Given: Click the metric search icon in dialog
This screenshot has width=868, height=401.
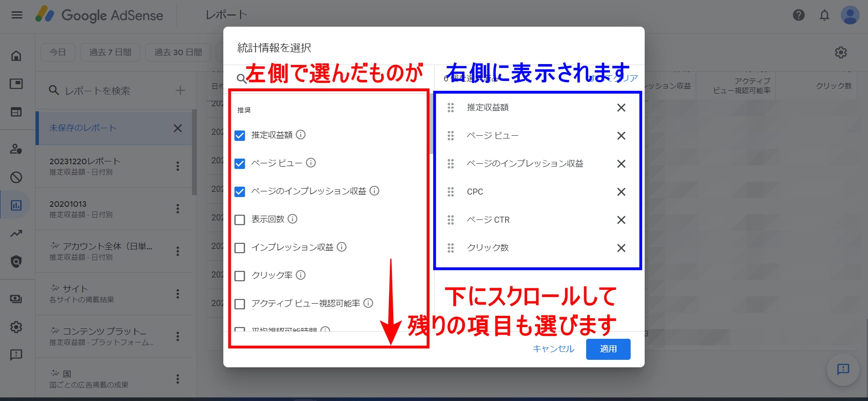Looking at the screenshot, I should [x=241, y=79].
